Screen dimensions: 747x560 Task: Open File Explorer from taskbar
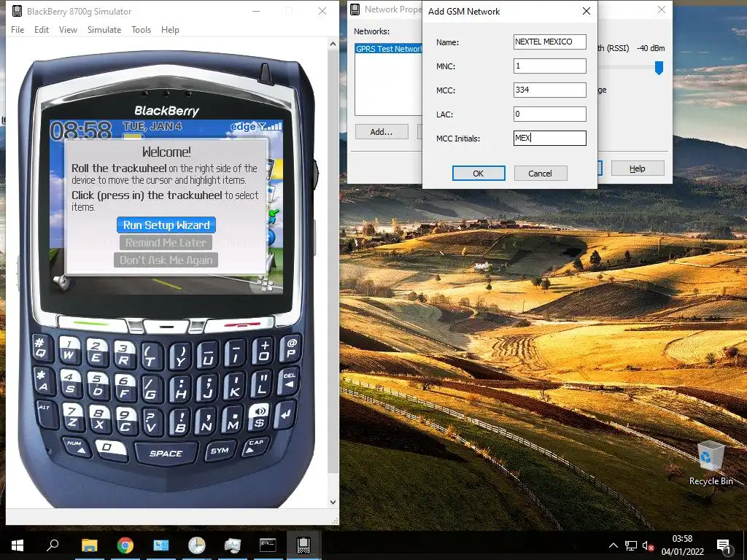tap(89, 545)
